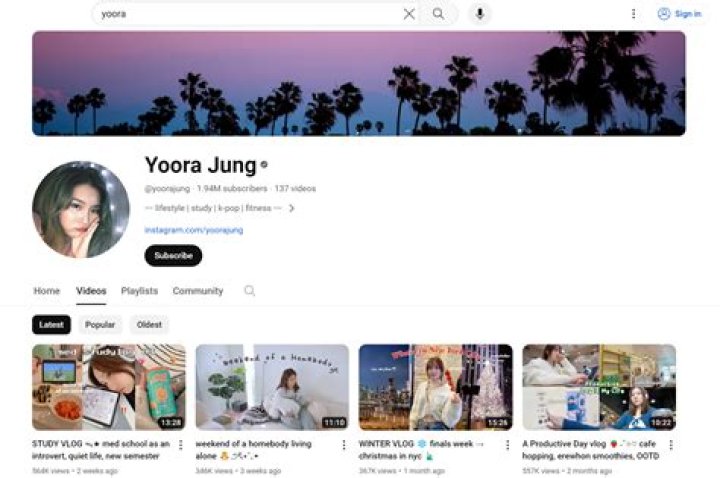Image resolution: width=720 pixels, height=478 pixels.
Task: Open the WINTER VLOG video thumbnail
Action: [x=435, y=387]
